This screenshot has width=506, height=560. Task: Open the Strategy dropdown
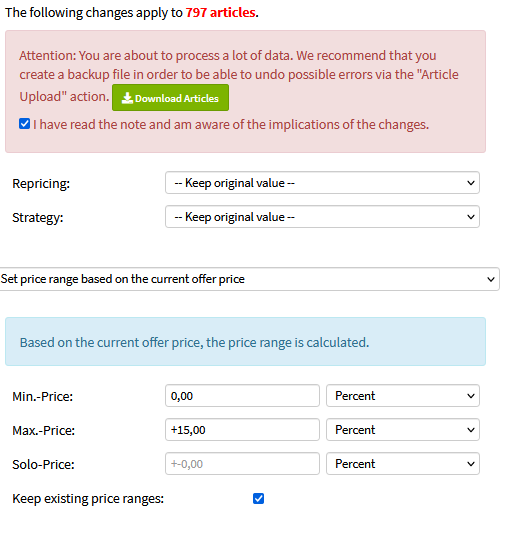[322, 217]
